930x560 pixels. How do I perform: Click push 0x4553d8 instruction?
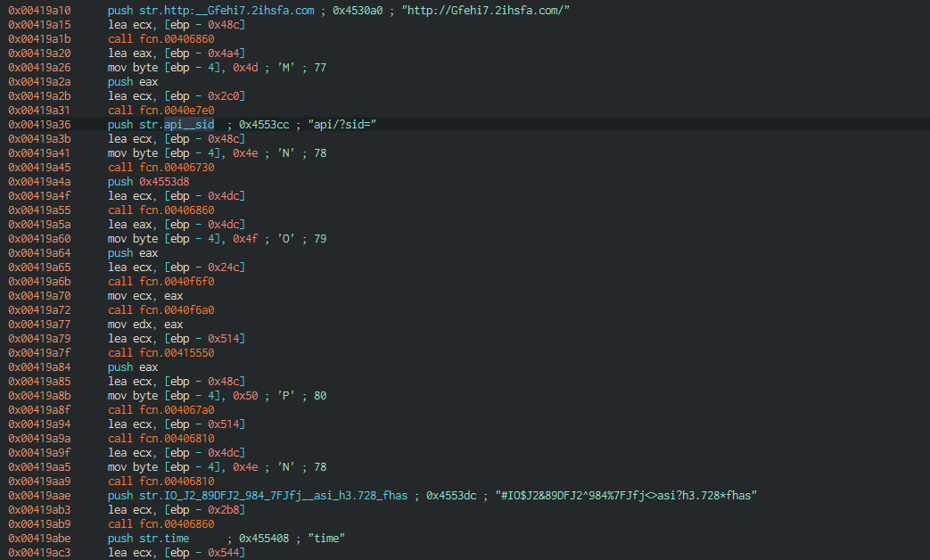(148, 181)
